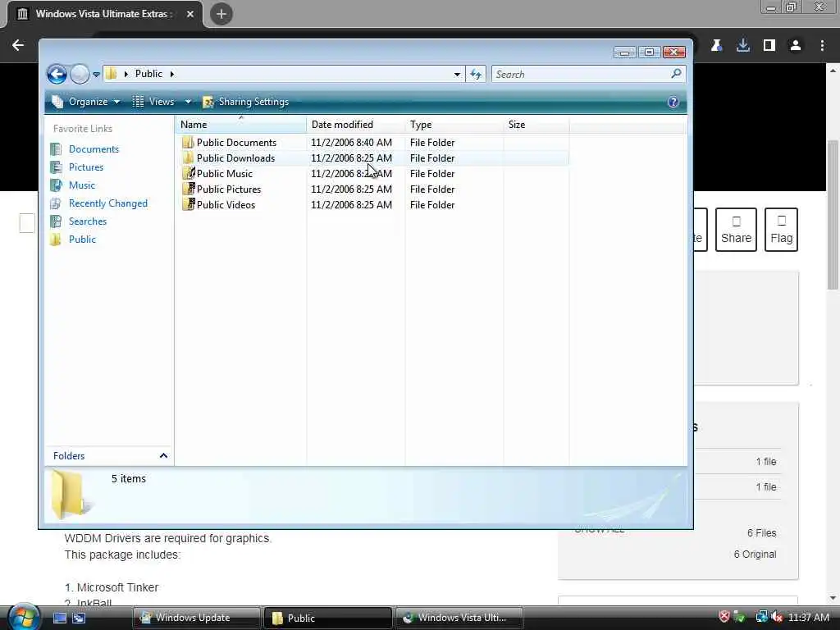This screenshot has width=840, height=630.
Task: Sort by Type column header
Action: (454, 125)
